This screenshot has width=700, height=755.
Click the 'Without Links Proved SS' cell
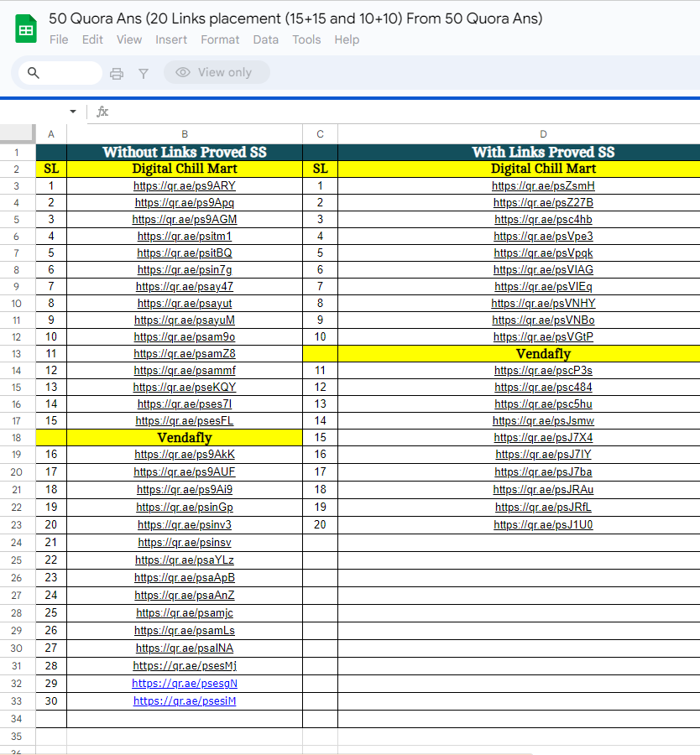coord(185,152)
